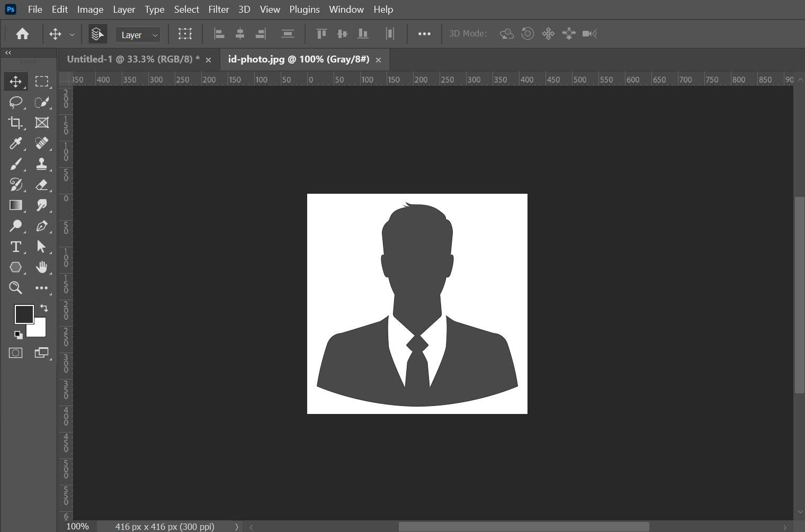This screenshot has width=805, height=532.
Task: Open the status bar info dropdown
Action: [236, 526]
